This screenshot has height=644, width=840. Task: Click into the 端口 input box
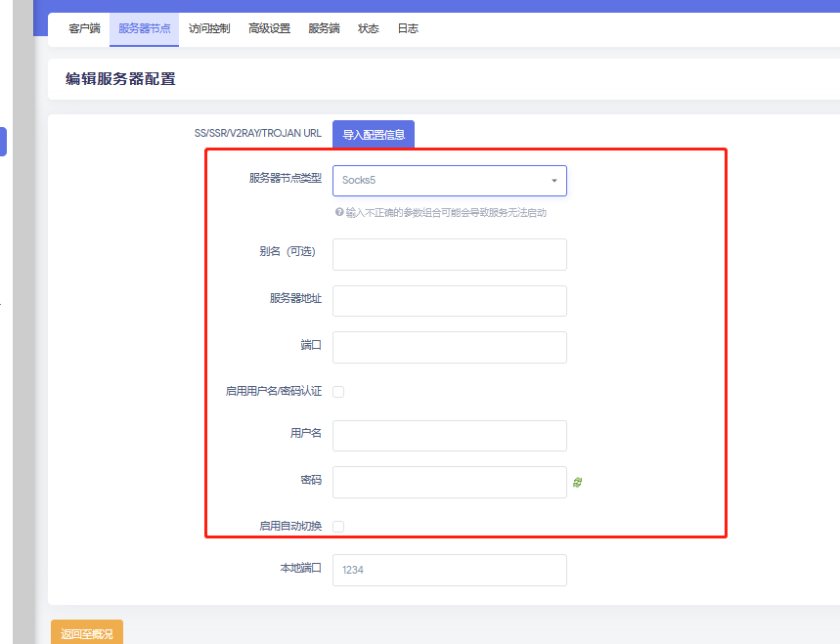coord(449,347)
